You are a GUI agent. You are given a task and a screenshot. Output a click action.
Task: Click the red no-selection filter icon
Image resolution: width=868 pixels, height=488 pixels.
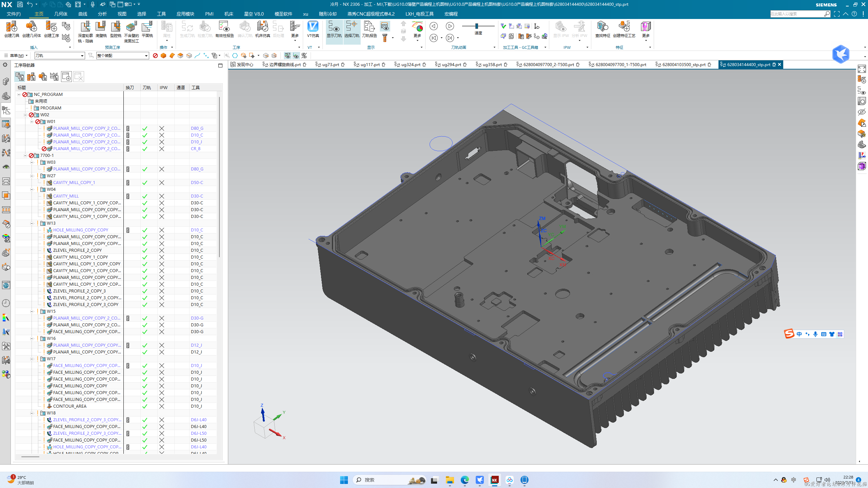[x=155, y=56]
